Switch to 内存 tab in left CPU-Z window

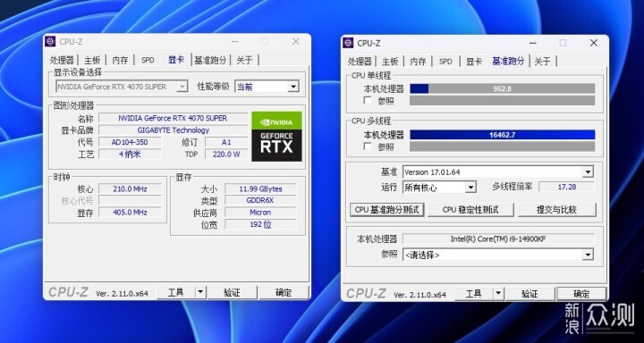coord(120,60)
